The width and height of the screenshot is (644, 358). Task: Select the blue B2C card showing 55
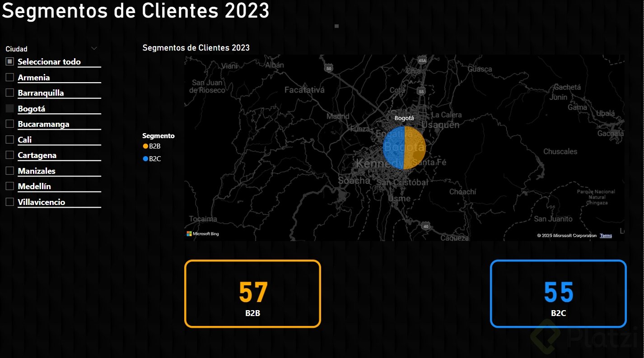[558, 293]
